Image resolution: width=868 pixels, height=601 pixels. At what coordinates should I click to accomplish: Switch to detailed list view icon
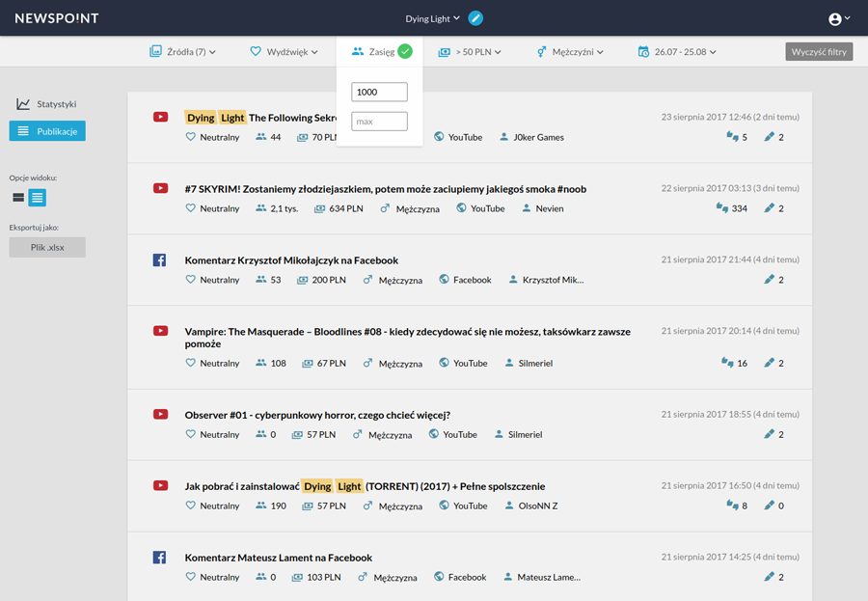click(x=37, y=197)
